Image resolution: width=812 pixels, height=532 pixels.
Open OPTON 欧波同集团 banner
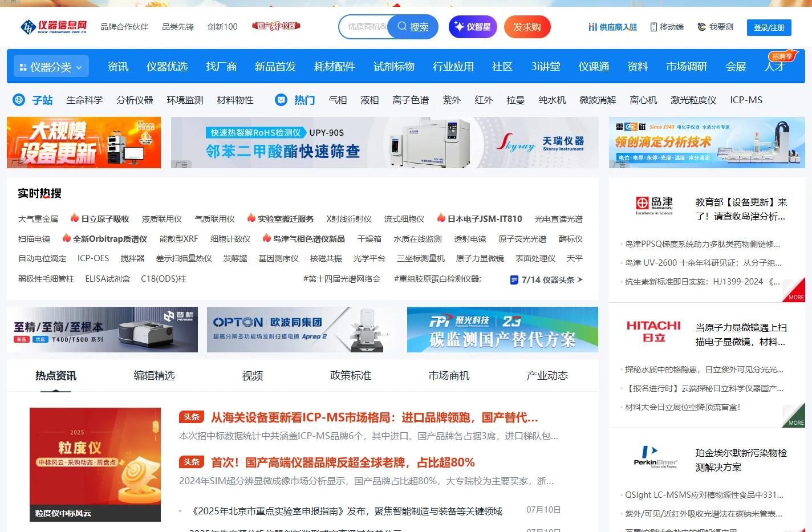point(303,330)
